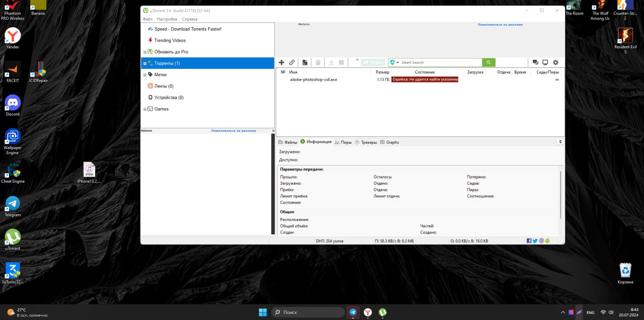
Task: Select The Wolf Among Us desktop icon
Action: click(x=600, y=11)
